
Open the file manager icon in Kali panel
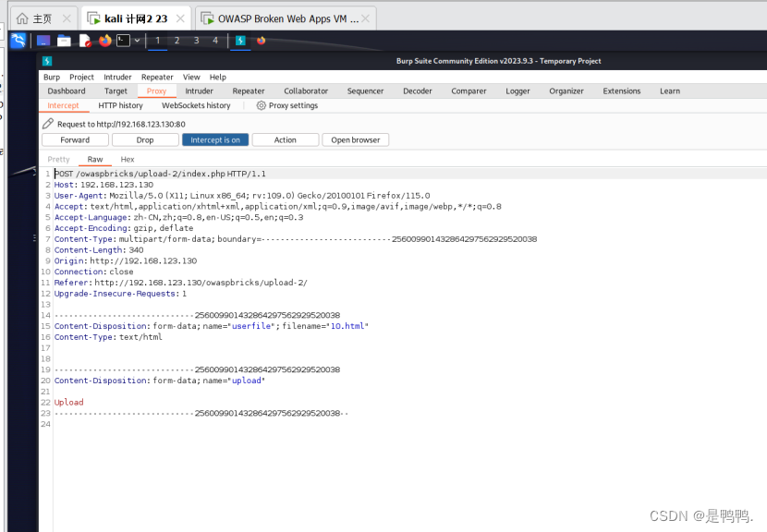tap(64, 41)
